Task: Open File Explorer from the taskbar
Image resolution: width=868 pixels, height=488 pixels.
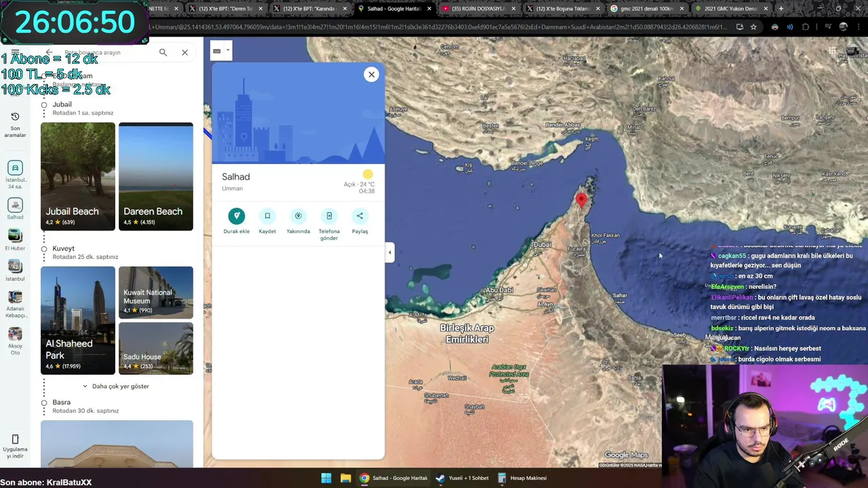Action: tap(345, 478)
